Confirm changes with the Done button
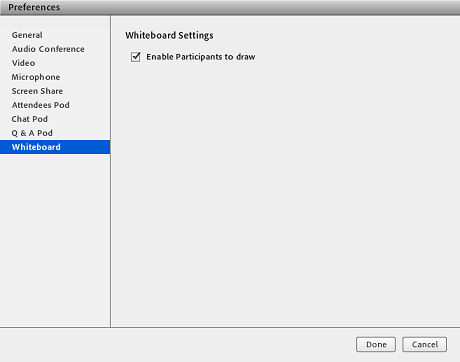 click(x=376, y=344)
